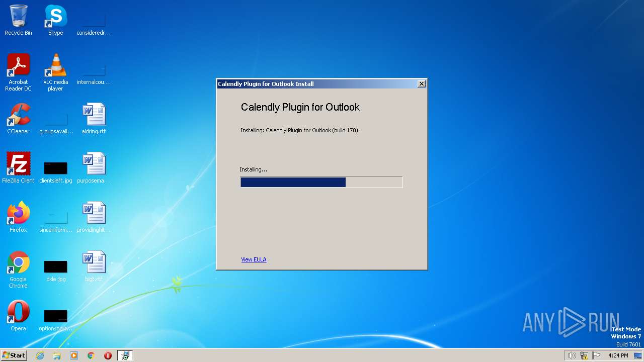Select the installer taskbar button
Image resolution: width=644 pixels, height=362 pixels.
tap(125, 355)
